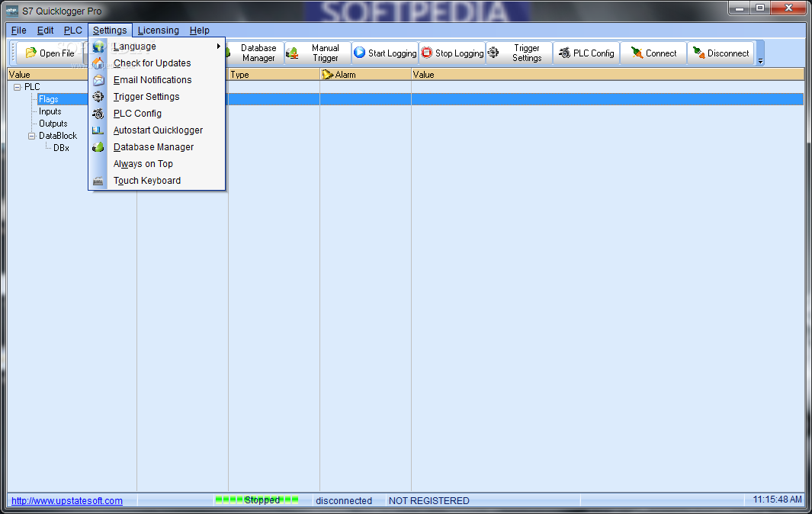812x514 pixels.
Task: Click the 11:15:48 AM clock in status bar
Action: click(777, 500)
